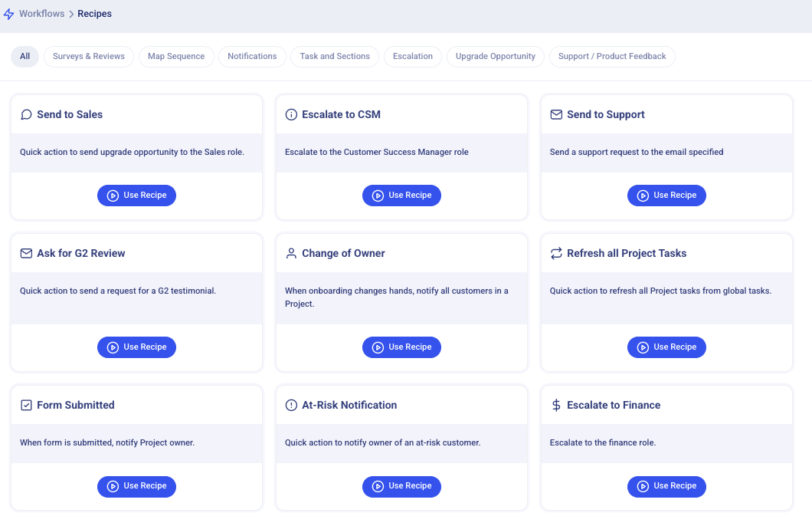
Task: Click the Workflows lightning bolt icon
Action: [9, 14]
